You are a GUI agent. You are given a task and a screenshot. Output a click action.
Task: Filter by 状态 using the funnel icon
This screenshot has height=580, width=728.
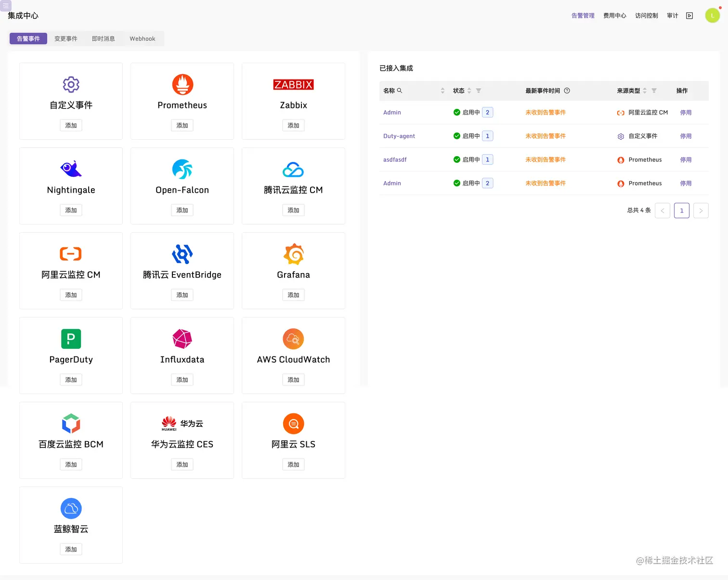[479, 91]
